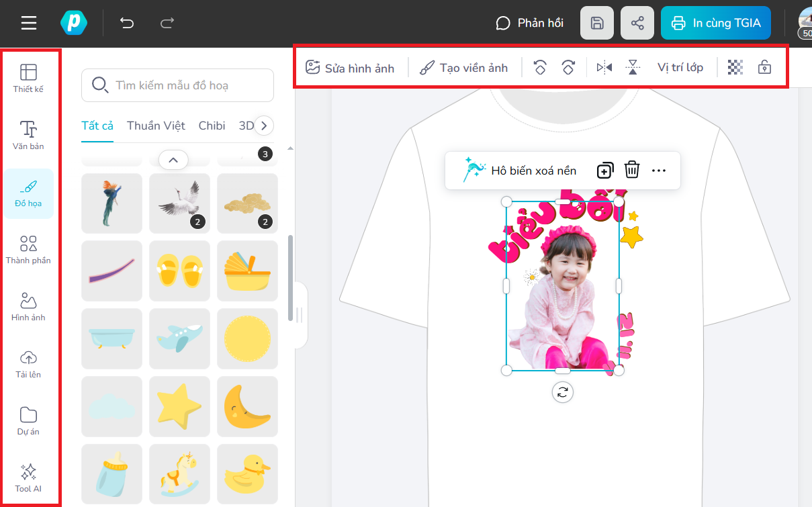Click the share icon button
This screenshot has height=507, width=812.
pyautogui.click(x=637, y=23)
